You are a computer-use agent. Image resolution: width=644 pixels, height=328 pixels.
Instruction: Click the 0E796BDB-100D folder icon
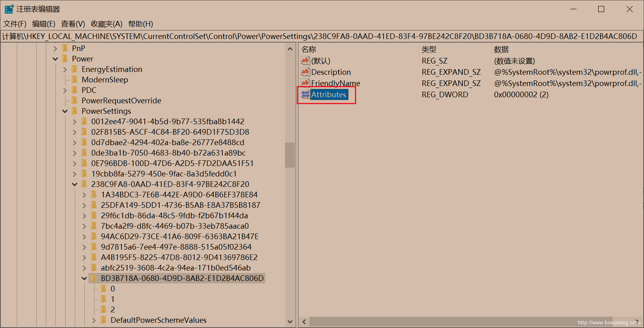point(84,163)
